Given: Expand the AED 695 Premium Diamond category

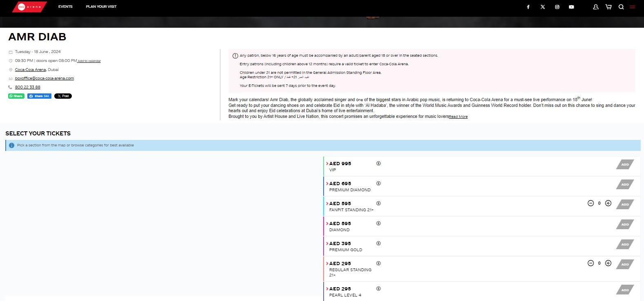Looking at the screenshot, I should point(327,184).
